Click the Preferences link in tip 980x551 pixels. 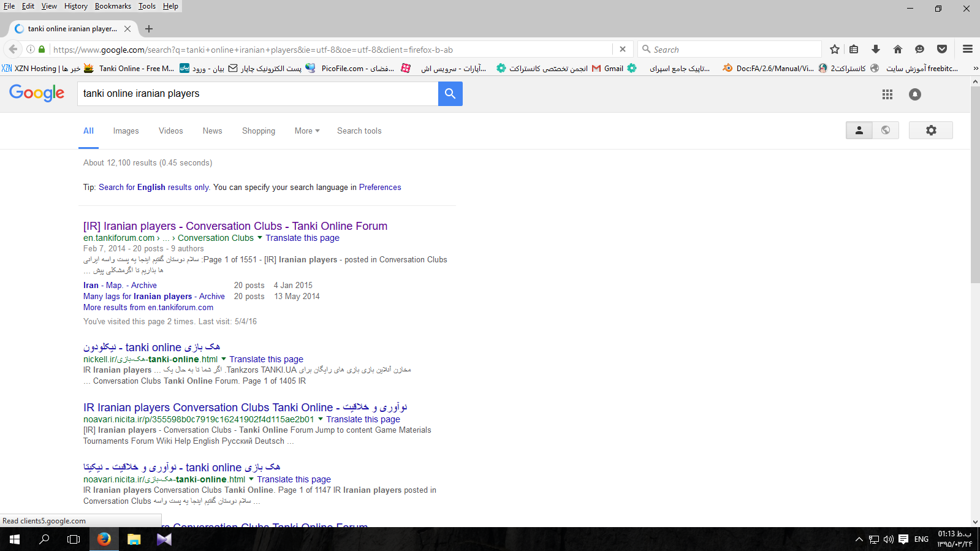(x=380, y=188)
